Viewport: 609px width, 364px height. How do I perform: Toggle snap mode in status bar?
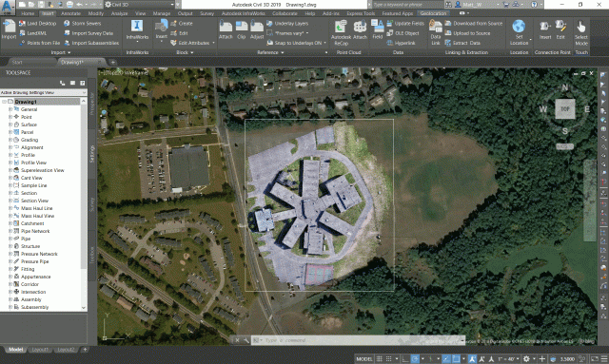[388, 359]
